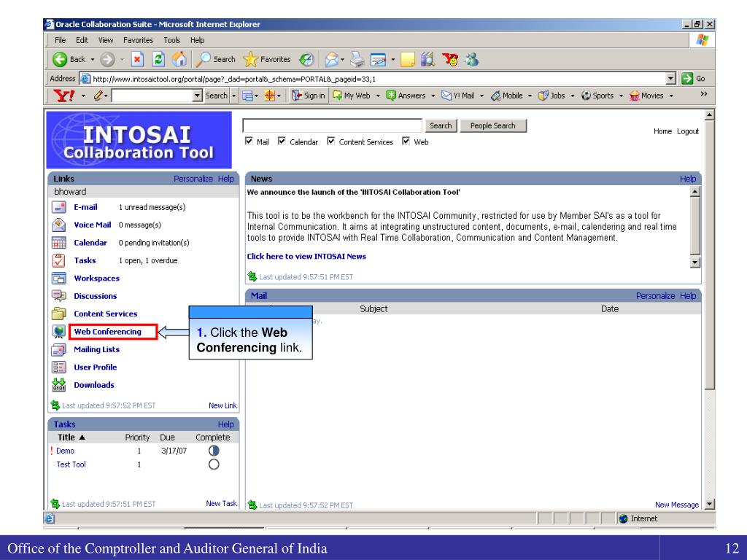Click the New Link link
The image size is (747, 560).
pos(222,405)
